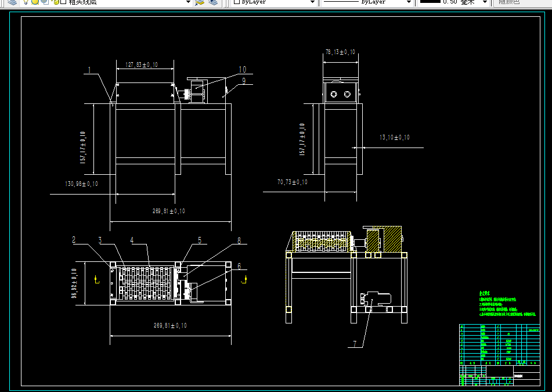Select the 78,13±0,10 dimension text
Viewport: 552px width, 392px height.
point(340,52)
